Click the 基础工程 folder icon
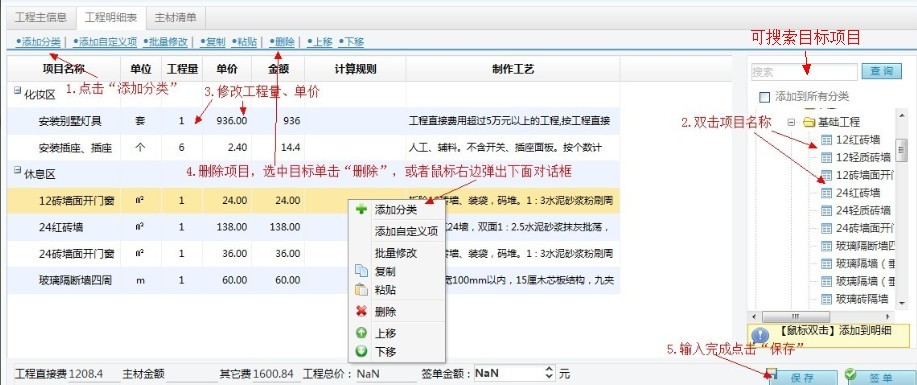 tap(809, 122)
